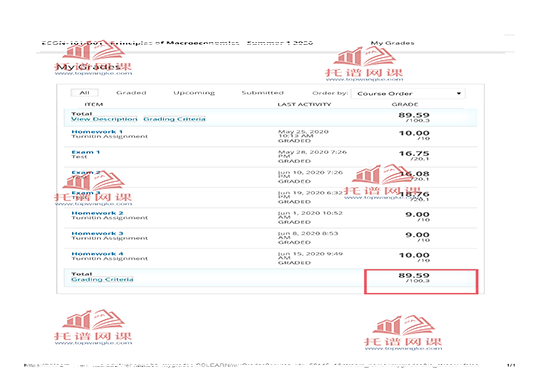
Task: Open the Homework 4 assignment
Action: [97, 253]
